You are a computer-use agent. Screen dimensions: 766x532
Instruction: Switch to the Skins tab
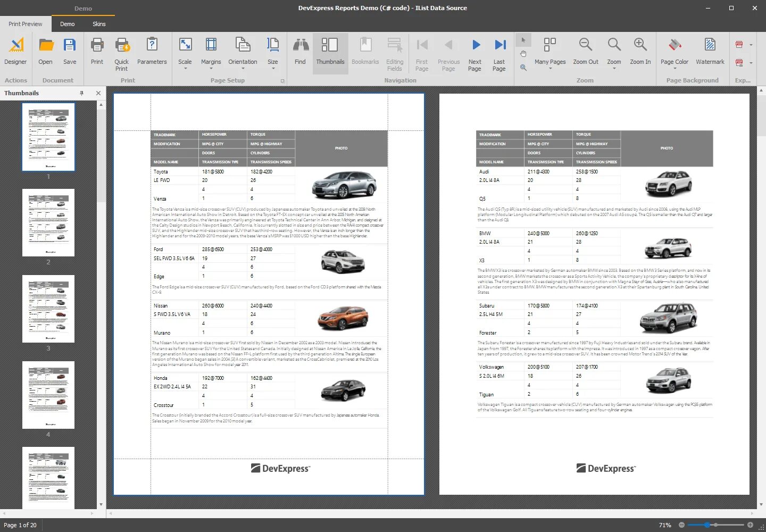pyautogui.click(x=99, y=24)
